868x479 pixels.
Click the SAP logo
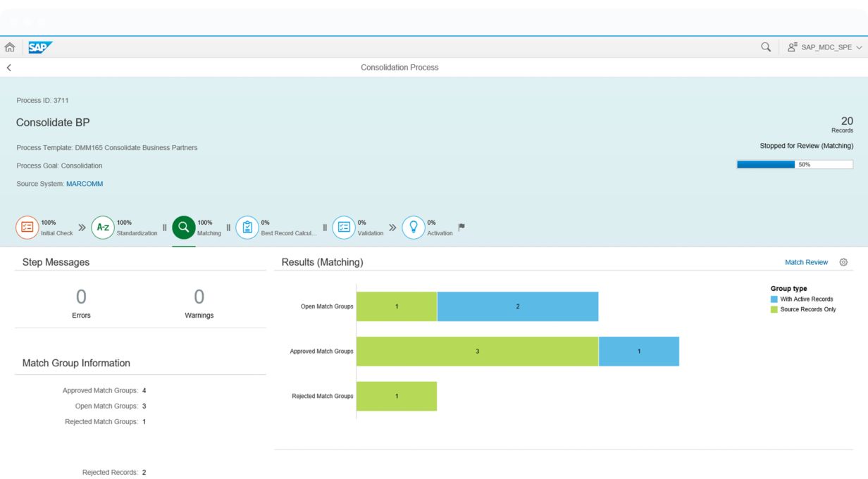coord(40,47)
